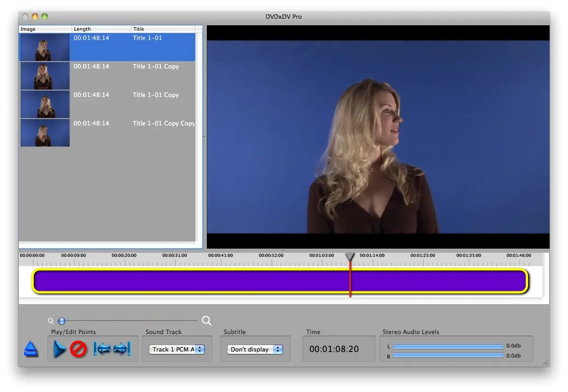568x392 pixels.
Task: Click the 00:00:41:00 ruler label
Action: click(221, 256)
